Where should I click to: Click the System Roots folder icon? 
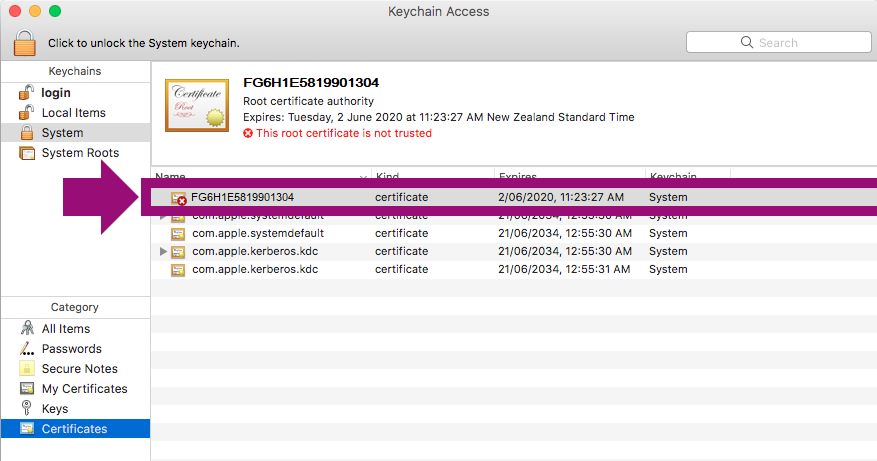[27, 153]
